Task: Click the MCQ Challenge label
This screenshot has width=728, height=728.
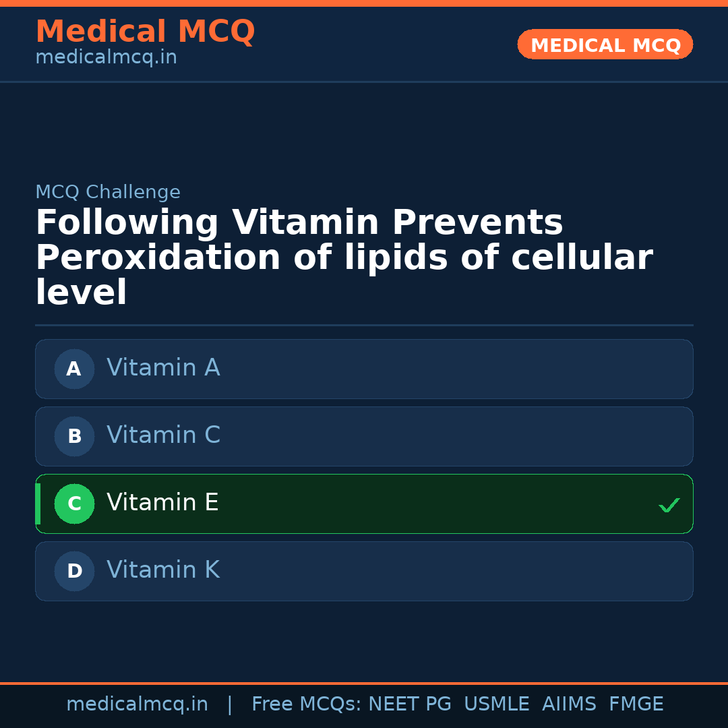Action: coord(108,192)
